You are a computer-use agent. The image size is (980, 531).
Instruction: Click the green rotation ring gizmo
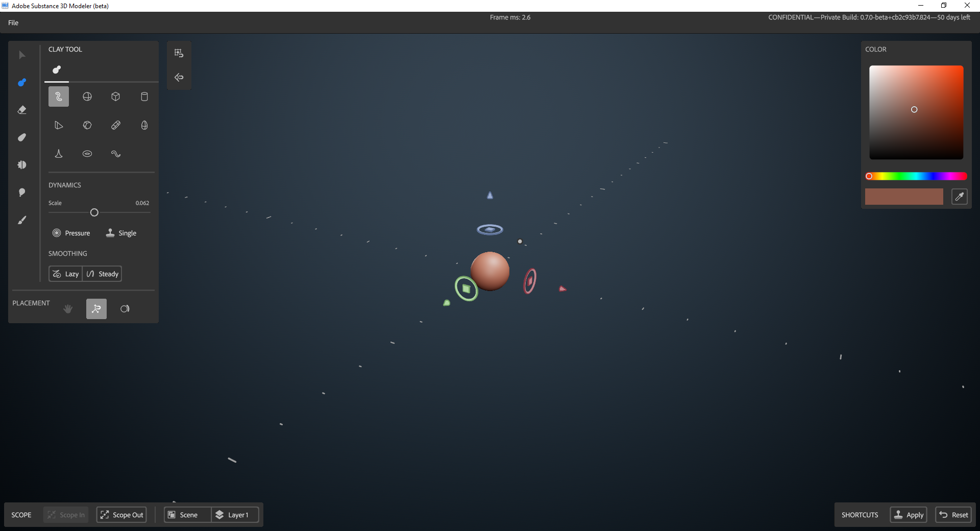(466, 288)
